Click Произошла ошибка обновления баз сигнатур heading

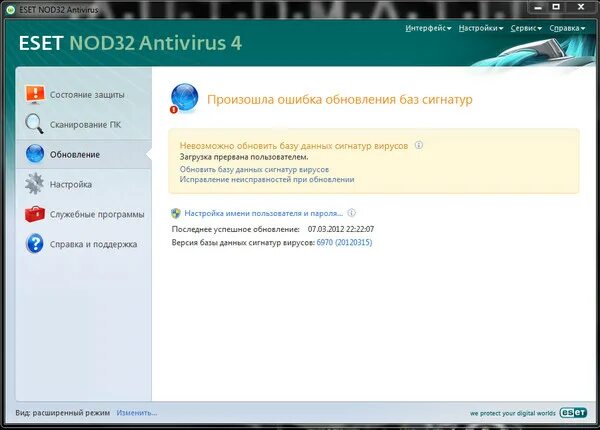[340, 99]
